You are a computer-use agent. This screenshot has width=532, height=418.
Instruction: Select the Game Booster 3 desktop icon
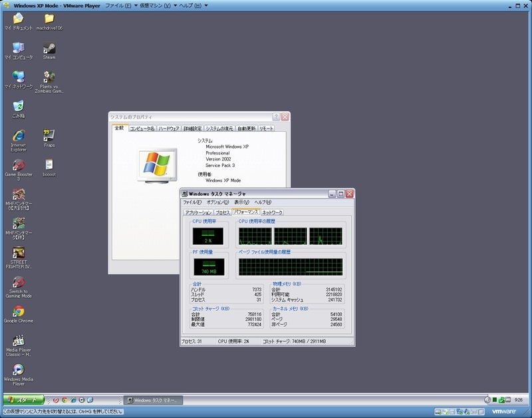(19, 170)
